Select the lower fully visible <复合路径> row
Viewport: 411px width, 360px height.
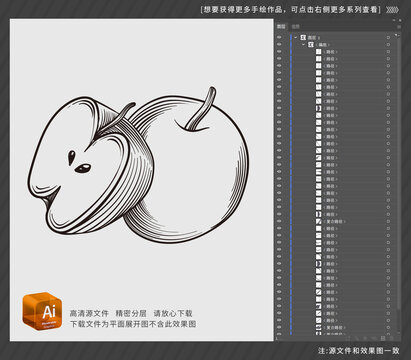pyautogui.click(x=334, y=327)
